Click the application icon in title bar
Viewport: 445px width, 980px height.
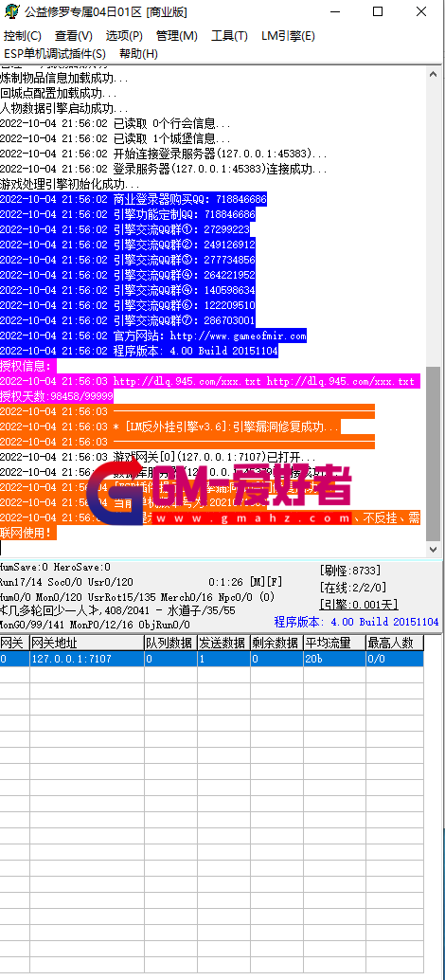pyautogui.click(x=12, y=11)
